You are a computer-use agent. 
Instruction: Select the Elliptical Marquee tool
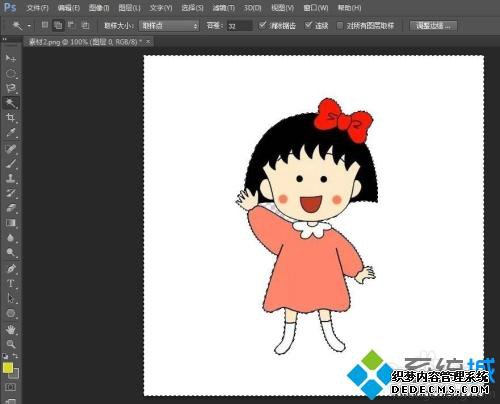11,73
